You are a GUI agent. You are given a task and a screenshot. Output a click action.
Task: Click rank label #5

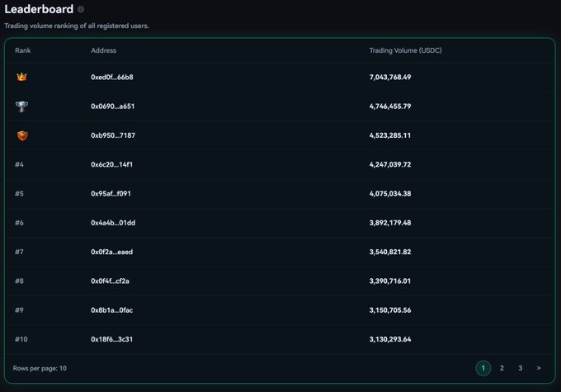[x=19, y=194]
